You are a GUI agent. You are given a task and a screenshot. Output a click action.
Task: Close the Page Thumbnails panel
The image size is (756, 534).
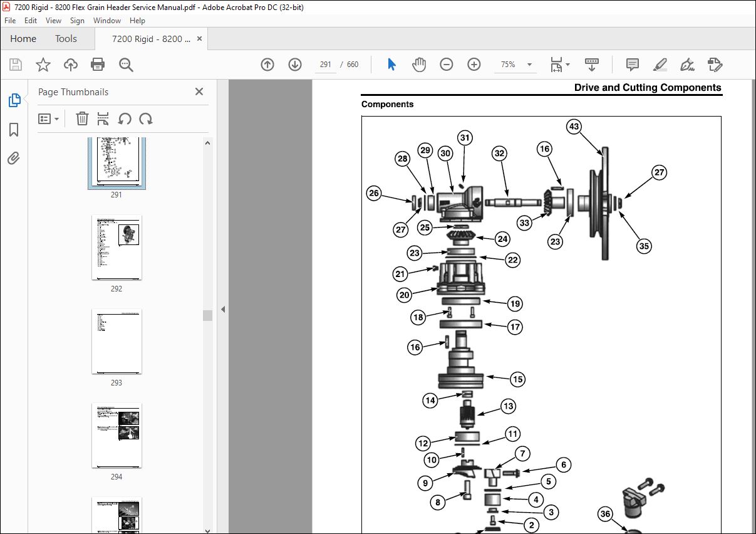pyautogui.click(x=199, y=92)
